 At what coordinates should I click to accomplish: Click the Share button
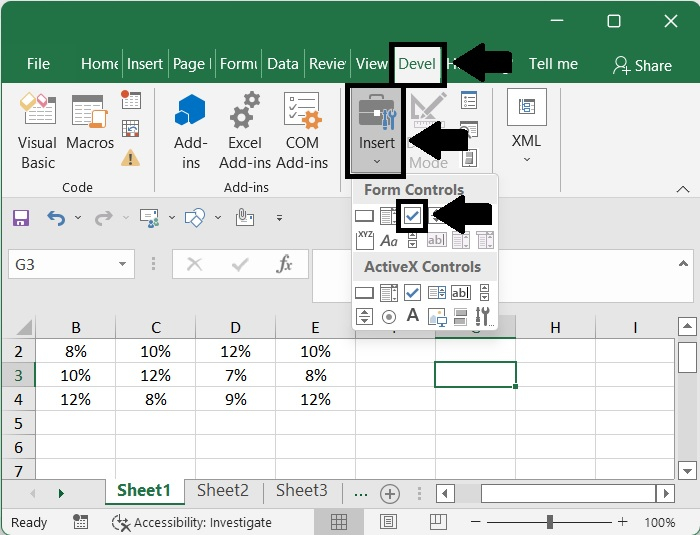pyautogui.click(x=642, y=65)
